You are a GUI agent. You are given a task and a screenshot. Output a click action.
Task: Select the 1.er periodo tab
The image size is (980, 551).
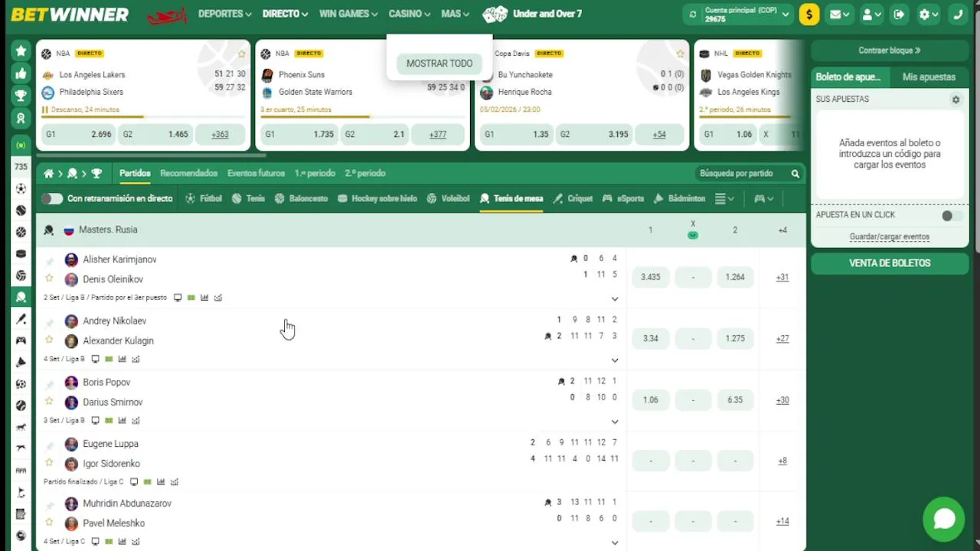315,174
